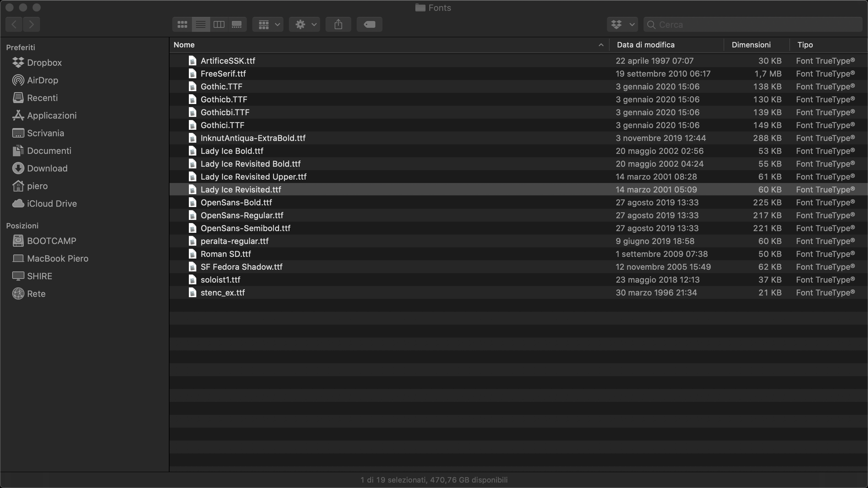Open AirDrop in the sidebar
The height and width of the screenshot is (488, 868).
tap(42, 80)
